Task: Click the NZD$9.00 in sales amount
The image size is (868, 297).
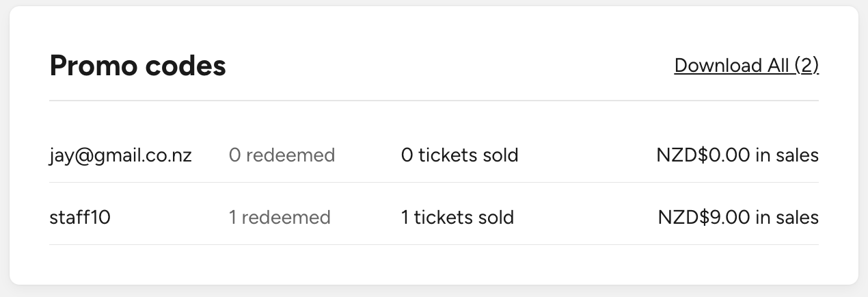Action: [x=738, y=218]
